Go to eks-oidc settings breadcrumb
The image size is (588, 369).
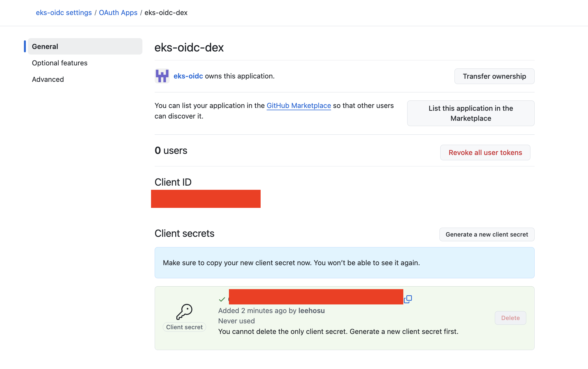64,13
